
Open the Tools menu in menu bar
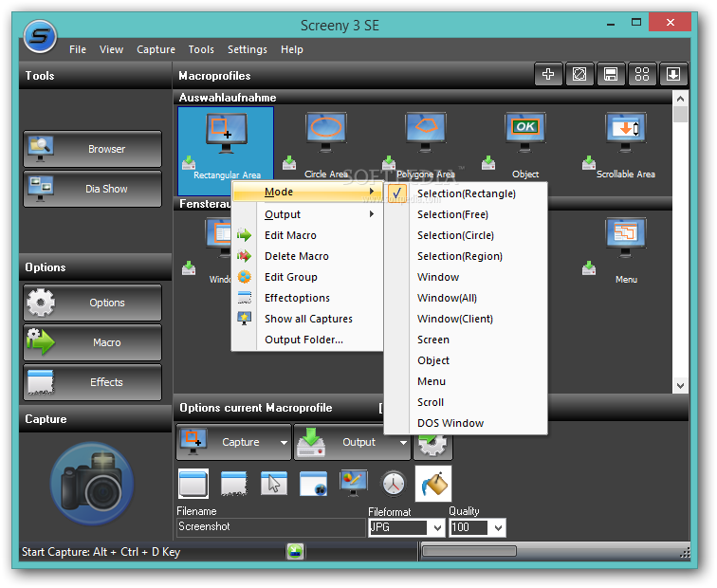(x=201, y=49)
